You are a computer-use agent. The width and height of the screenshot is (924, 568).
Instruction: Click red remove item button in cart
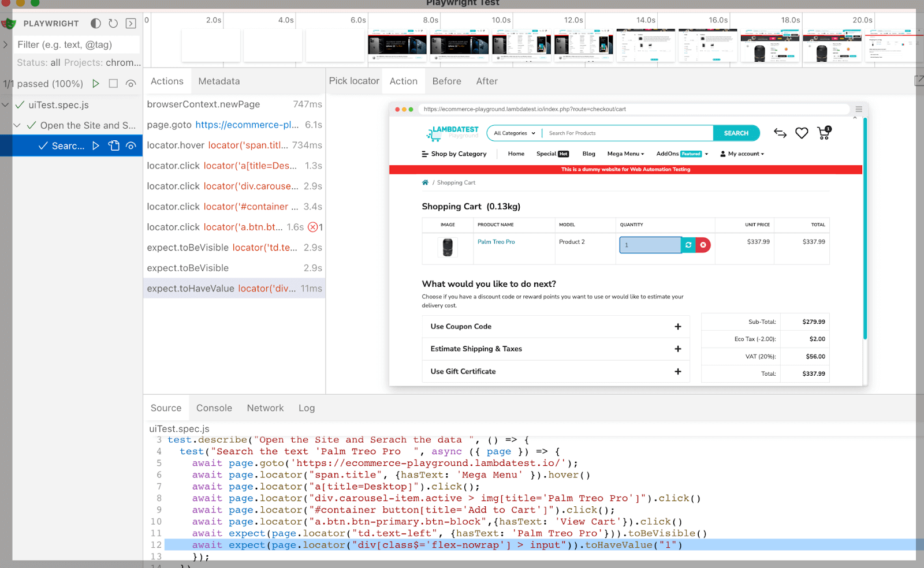703,245
